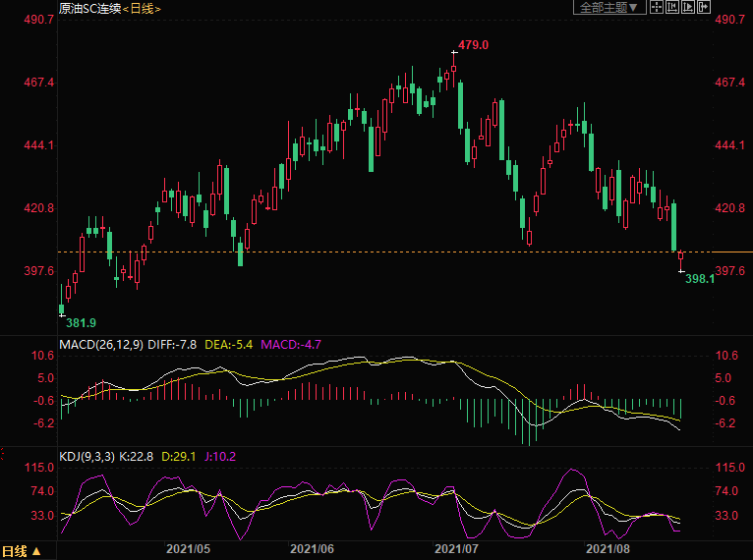Viewport: 753px width, 560px height.
Task: Click the KDJ(9,3,3) indicator label
Action: tap(87, 456)
